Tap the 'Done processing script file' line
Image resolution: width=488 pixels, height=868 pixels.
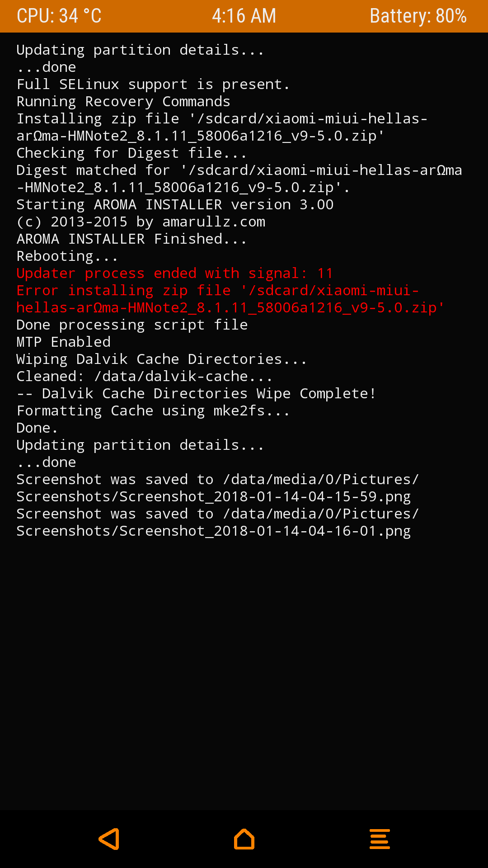132,325
